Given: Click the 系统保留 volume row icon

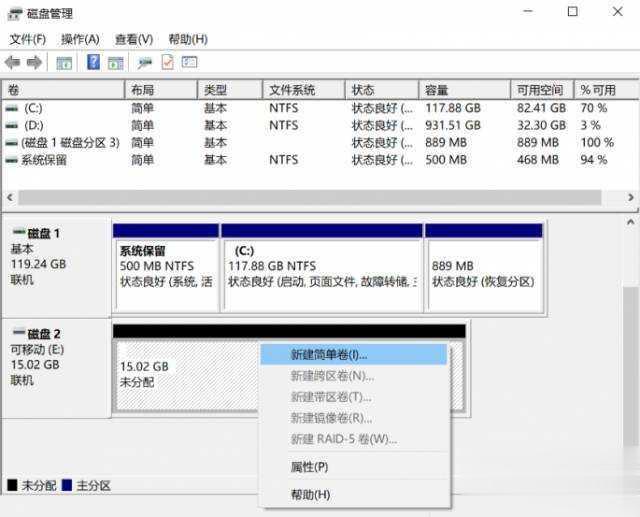Looking at the screenshot, I should tap(12, 160).
